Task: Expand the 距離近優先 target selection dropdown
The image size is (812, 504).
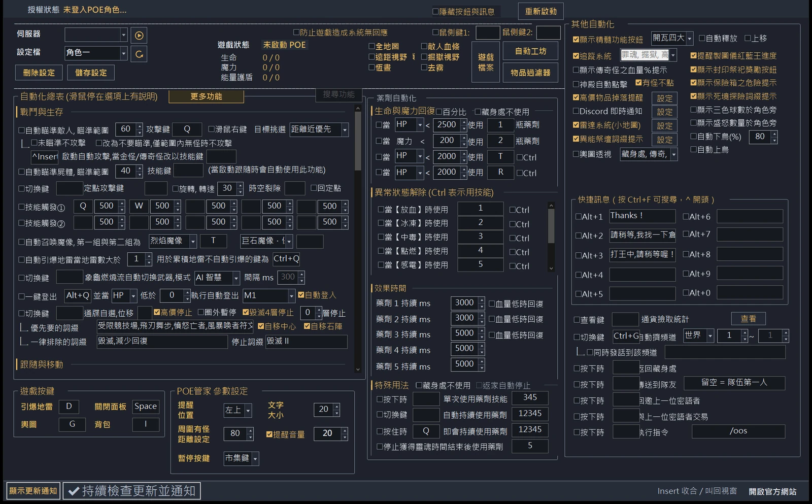Action: coord(319,130)
